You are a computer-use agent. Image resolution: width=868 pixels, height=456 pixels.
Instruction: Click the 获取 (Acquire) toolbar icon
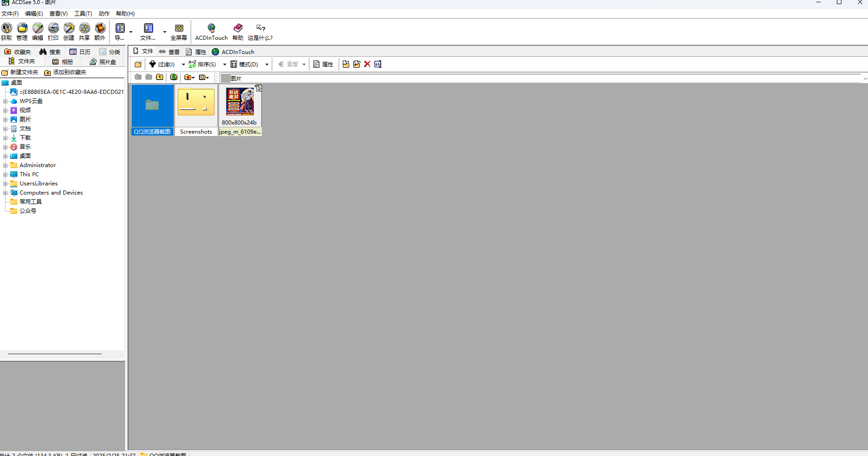pyautogui.click(x=7, y=31)
